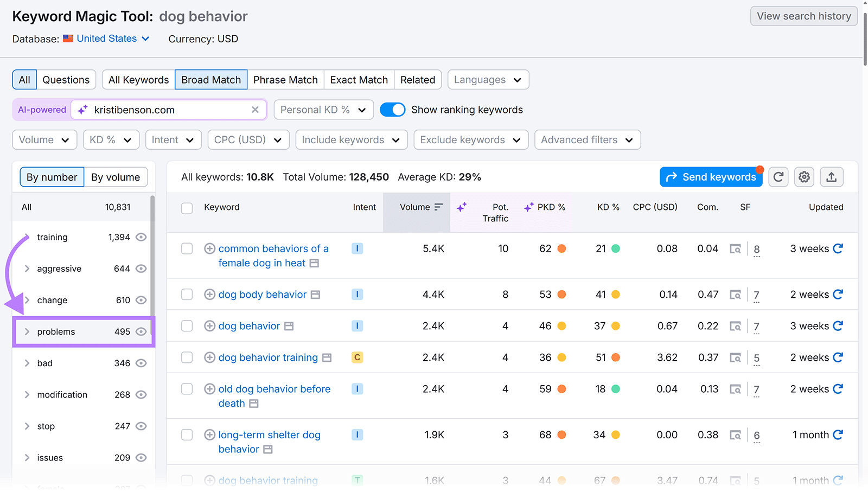Open the Exact Match tab
This screenshot has width=868, height=492.
359,80
